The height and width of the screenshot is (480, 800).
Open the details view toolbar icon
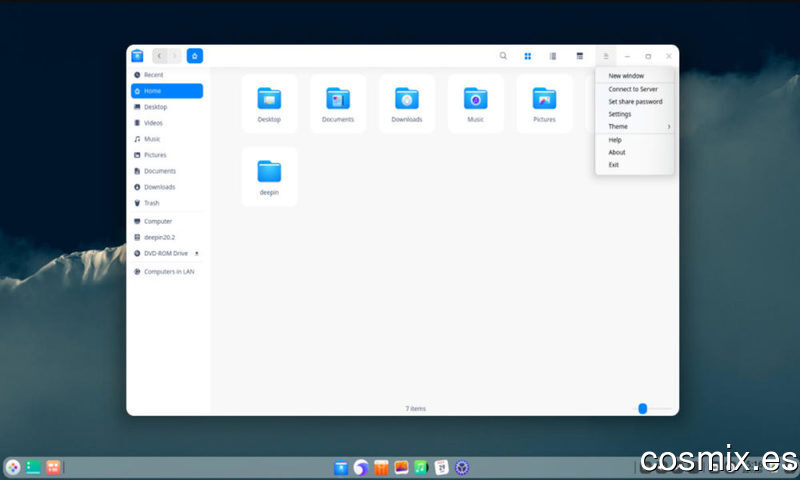(x=580, y=56)
